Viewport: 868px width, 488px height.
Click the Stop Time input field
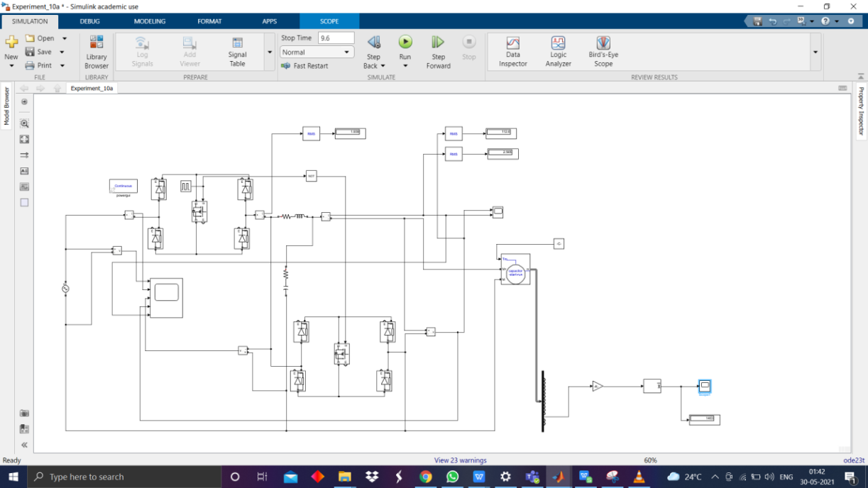point(336,38)
